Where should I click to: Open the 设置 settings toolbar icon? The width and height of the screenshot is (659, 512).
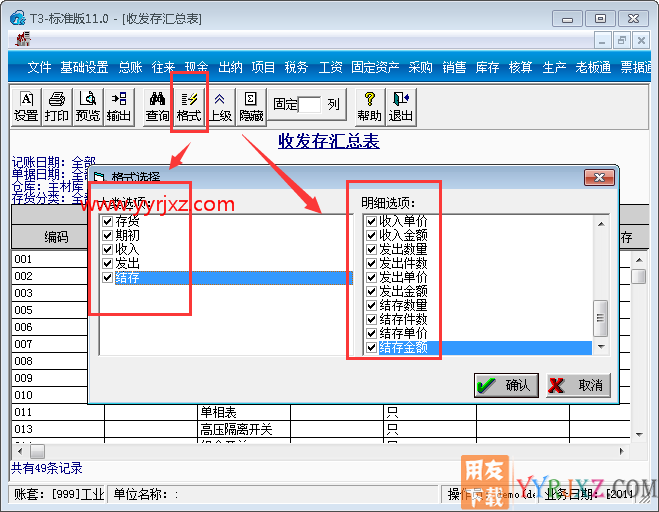[x=26, y=107]
